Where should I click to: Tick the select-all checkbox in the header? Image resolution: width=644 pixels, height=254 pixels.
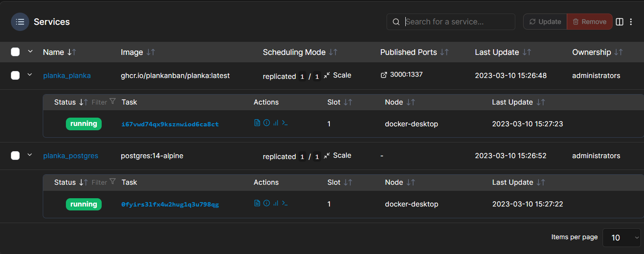(15, 51)
